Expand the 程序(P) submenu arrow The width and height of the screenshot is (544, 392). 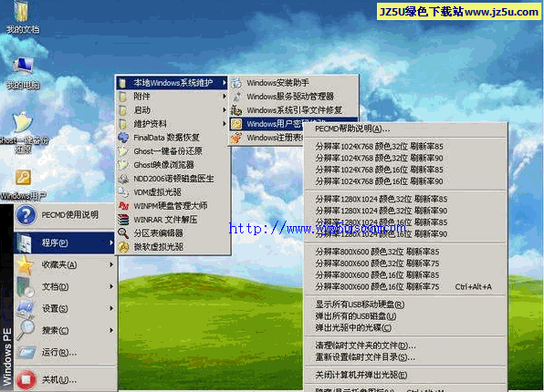point(111,243)
